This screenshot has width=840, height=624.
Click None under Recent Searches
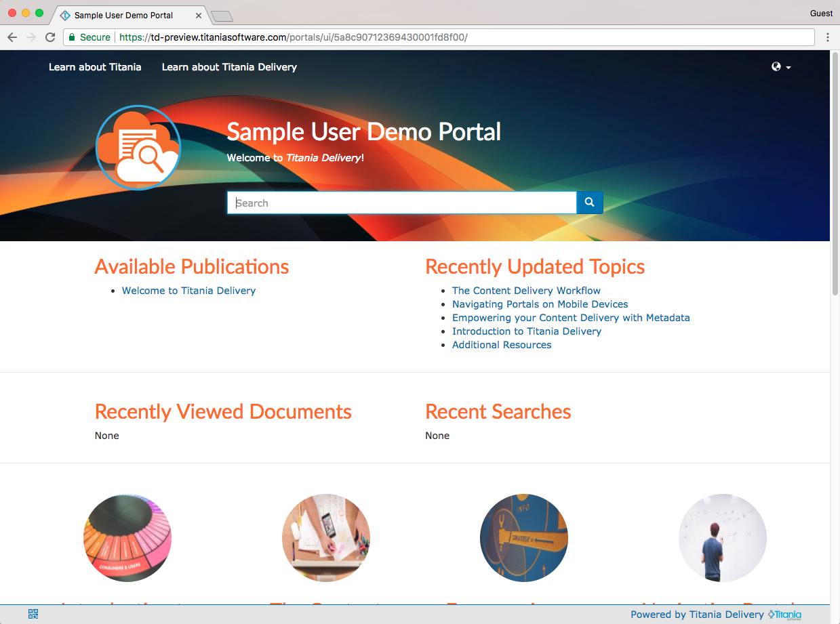pos(437,436)
